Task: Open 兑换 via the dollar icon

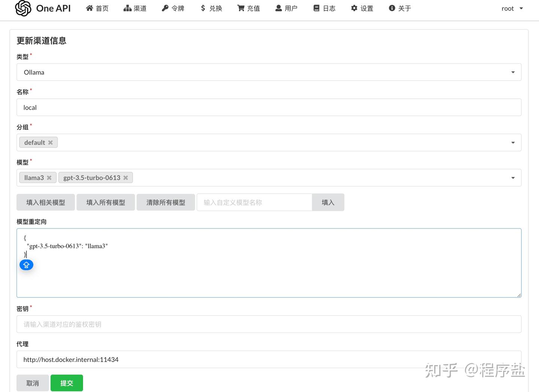Action: point(202,8)
